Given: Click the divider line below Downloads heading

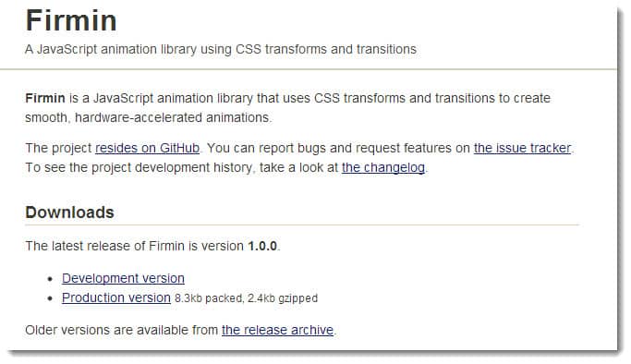Looking at the screenshot, I should tap(302, 225).
